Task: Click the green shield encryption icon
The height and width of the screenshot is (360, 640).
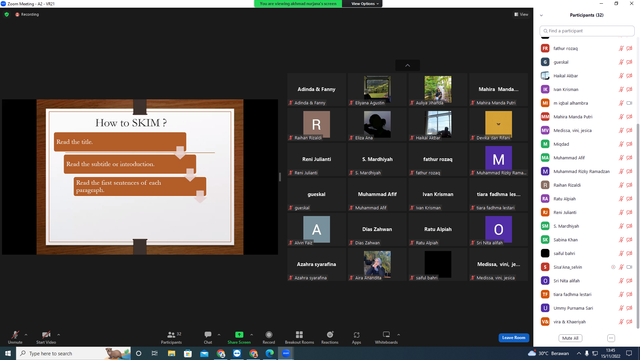Action: click(7, 14)
